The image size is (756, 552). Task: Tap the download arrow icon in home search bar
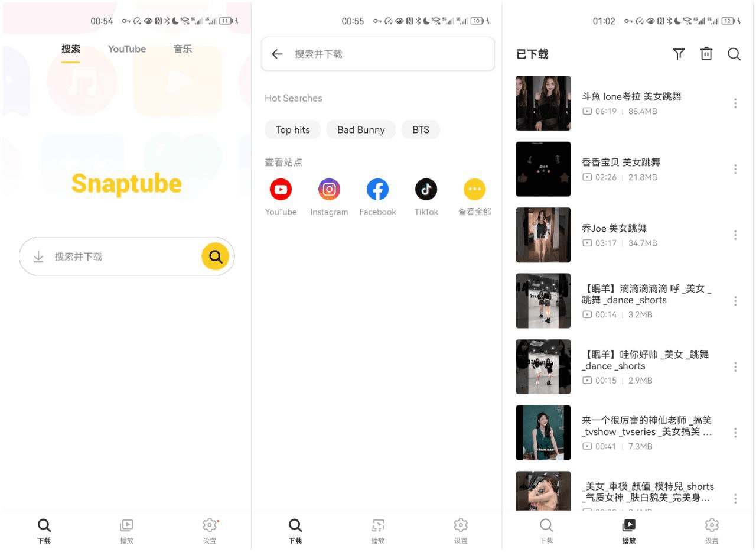38,256
